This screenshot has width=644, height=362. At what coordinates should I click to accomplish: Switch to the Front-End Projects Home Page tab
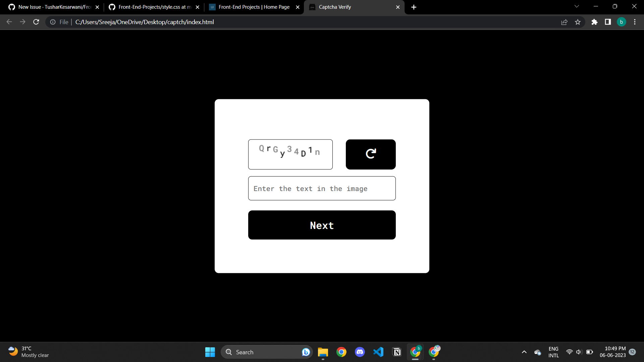253,7
